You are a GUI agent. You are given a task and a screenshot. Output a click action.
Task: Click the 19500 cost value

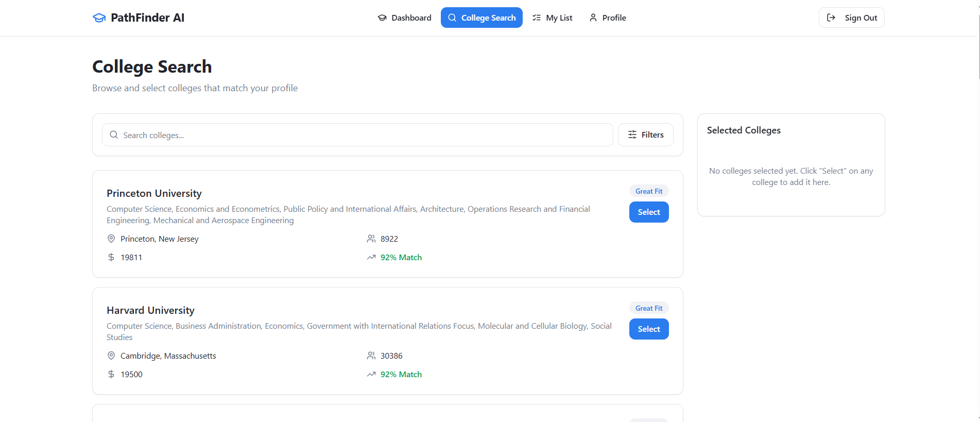pos(131,374)
